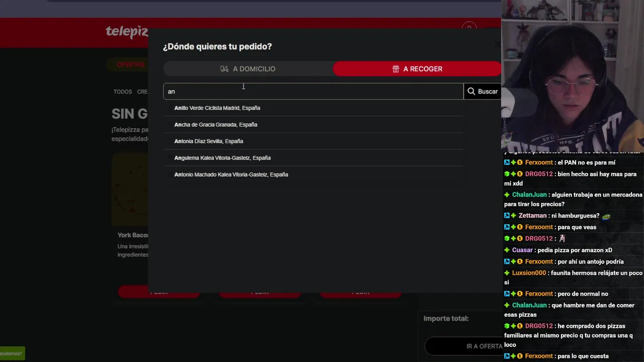Select the A RECOGER pickup tab

(x=417, y=69)
